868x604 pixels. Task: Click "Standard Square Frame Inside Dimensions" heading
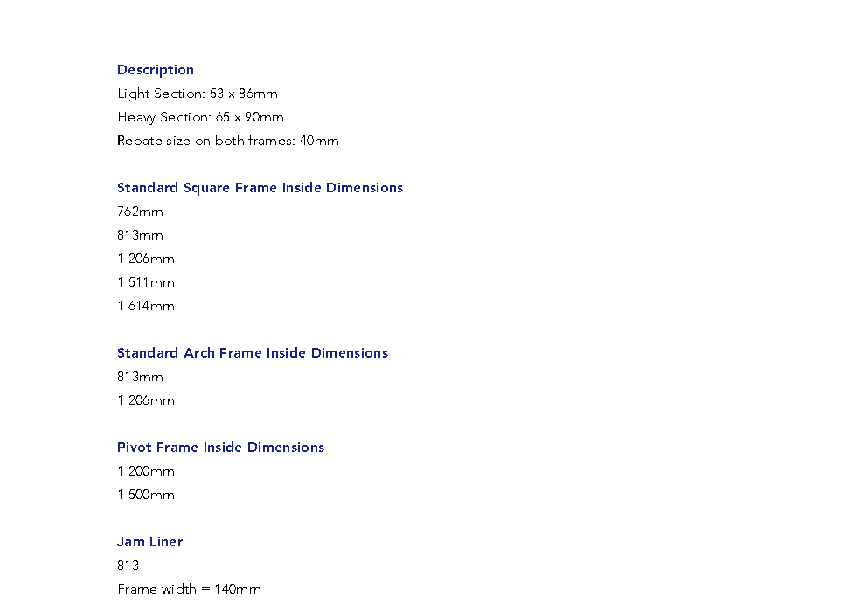(x=260, y=188)
